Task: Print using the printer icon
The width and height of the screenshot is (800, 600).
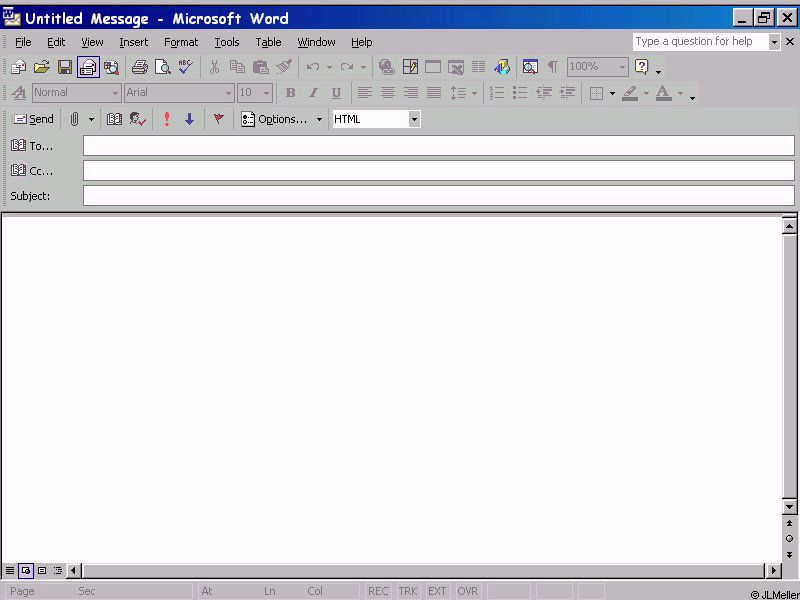Action: click(x=139, y=67)
